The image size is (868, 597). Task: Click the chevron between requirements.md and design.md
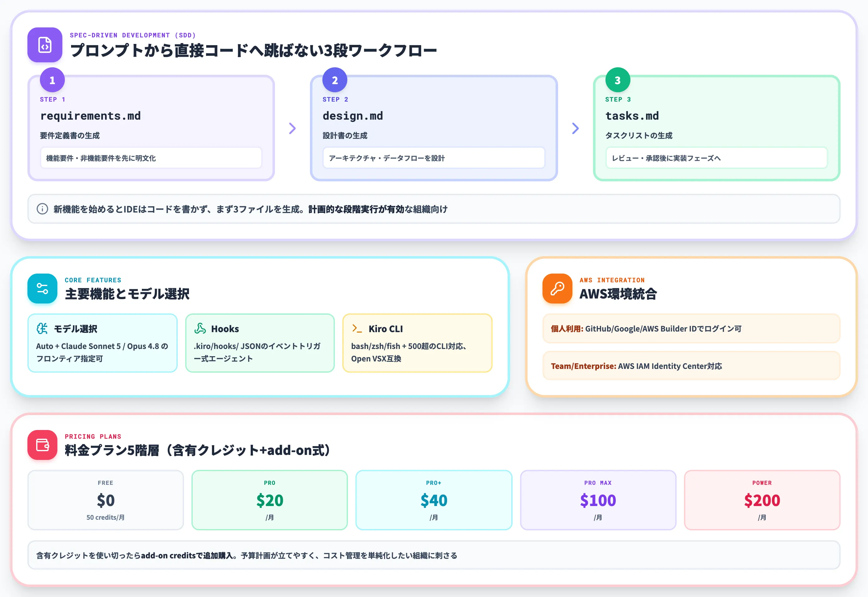pos(292,128)
